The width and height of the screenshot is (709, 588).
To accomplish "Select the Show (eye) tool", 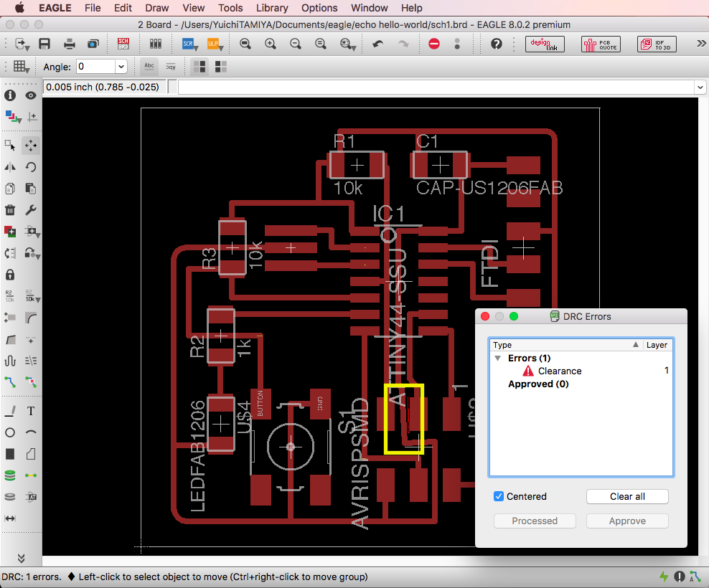I will (x=31, y=95).
